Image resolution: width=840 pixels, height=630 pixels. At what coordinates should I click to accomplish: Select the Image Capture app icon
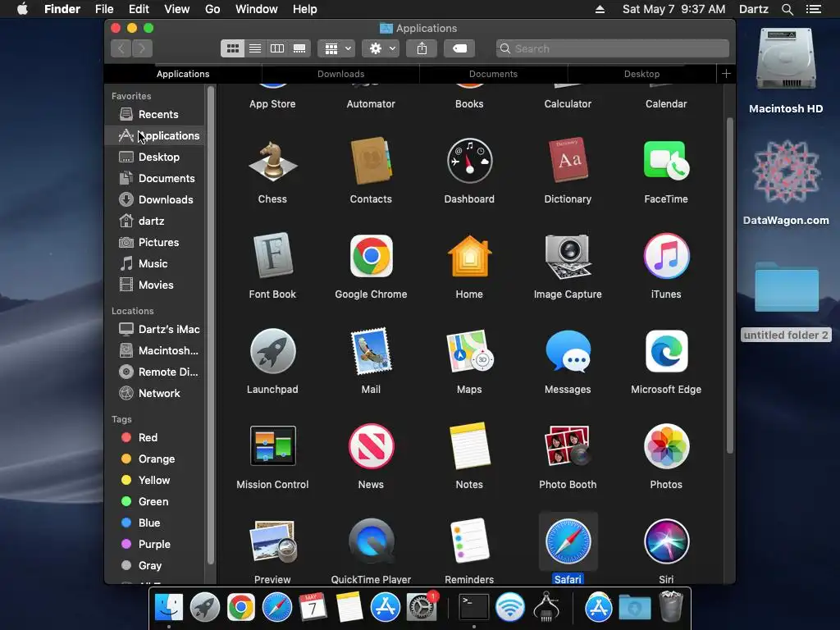(x=568, y=256)
